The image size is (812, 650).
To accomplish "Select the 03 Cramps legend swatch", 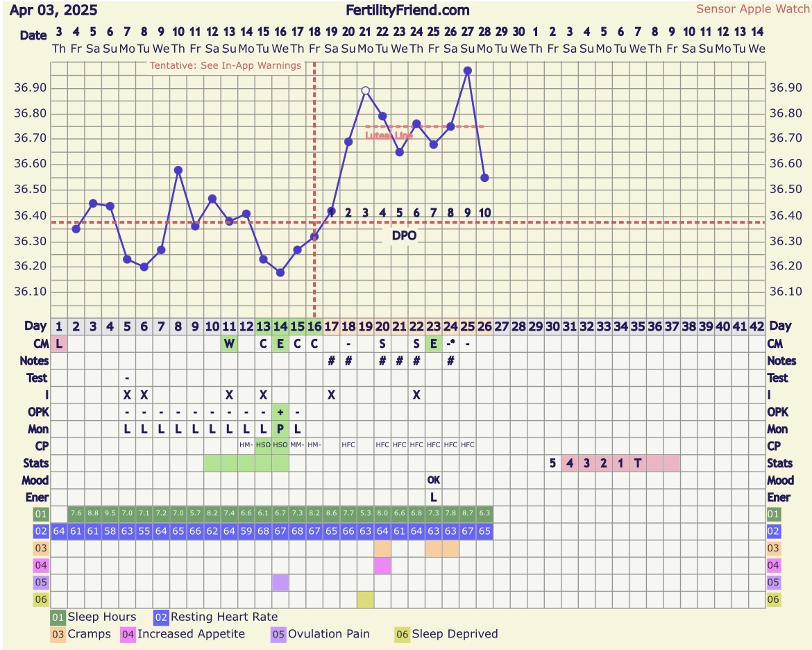I will [58, 633].
